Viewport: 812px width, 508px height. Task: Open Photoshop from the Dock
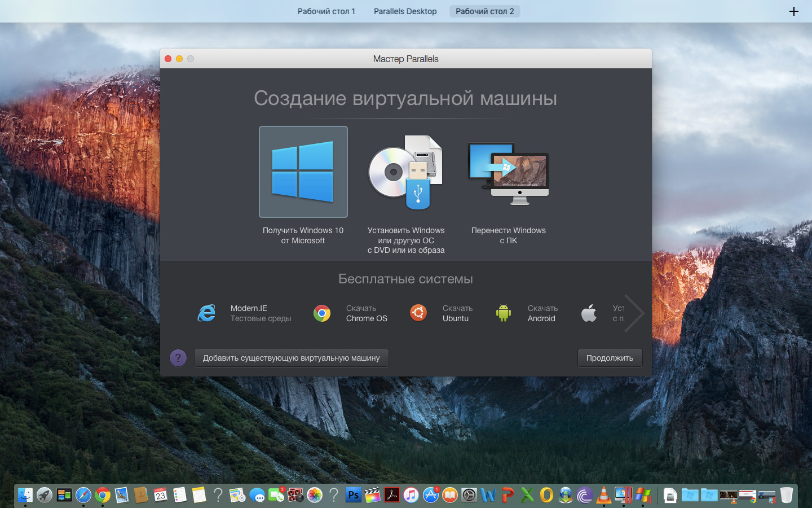click(353, 495)
